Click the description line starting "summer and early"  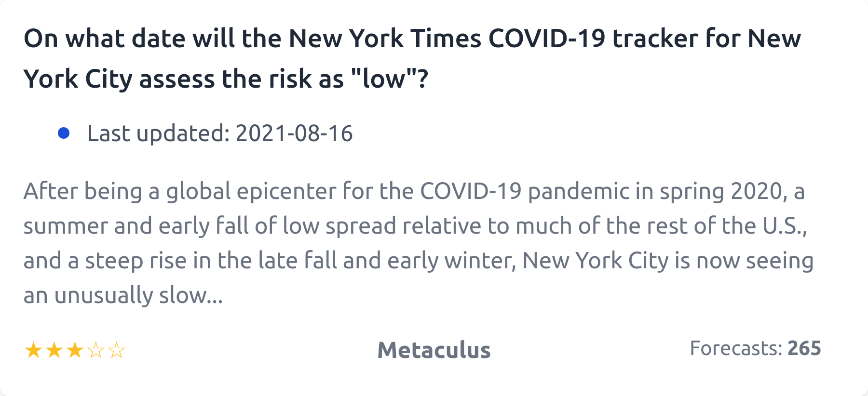click(x=415, y=226)
